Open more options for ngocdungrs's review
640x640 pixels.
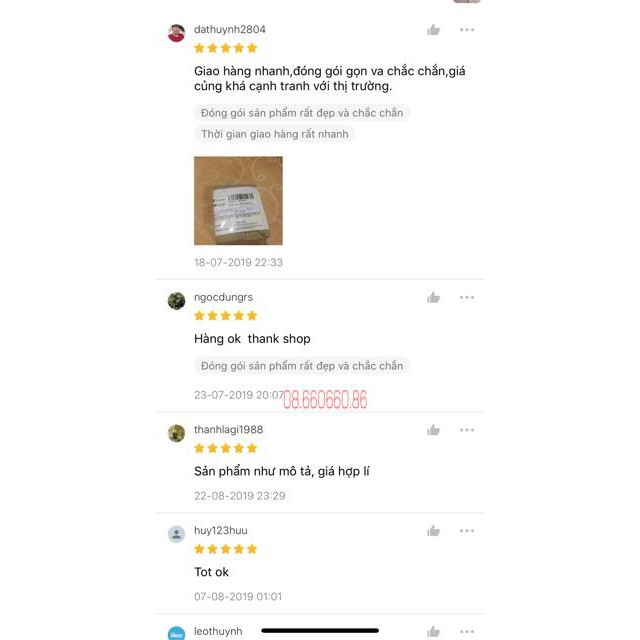pyautogui.click(x=467, y=298)
